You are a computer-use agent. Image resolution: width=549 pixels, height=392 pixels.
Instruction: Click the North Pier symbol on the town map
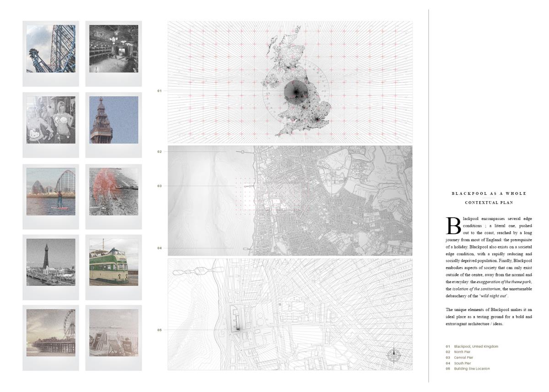point(243,151)
